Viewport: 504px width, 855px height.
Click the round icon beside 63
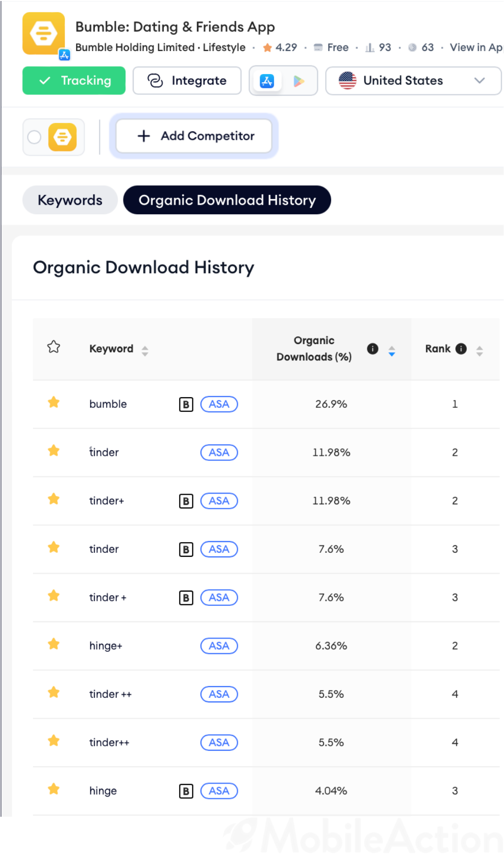[x=412, y=47]
